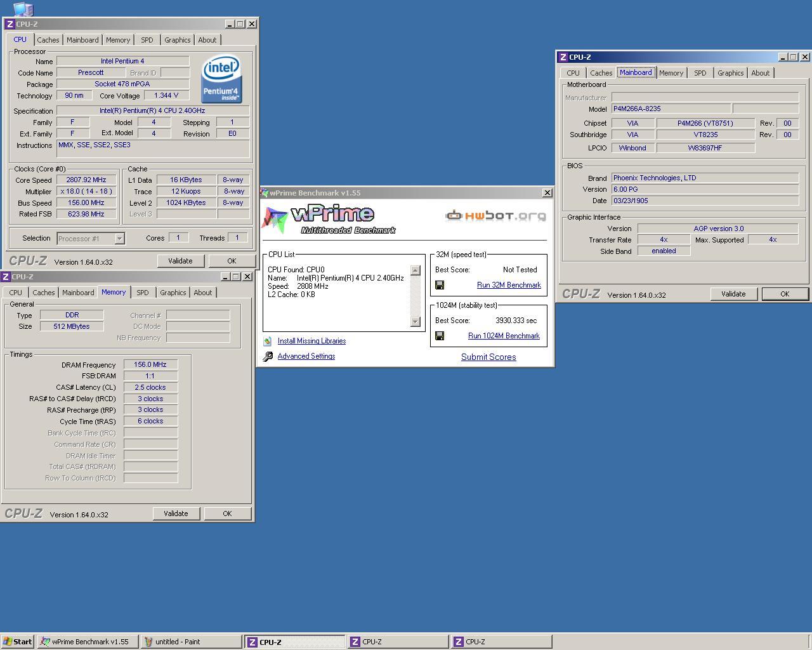Click the save icon beside Run 32M Benchmark

440,285
